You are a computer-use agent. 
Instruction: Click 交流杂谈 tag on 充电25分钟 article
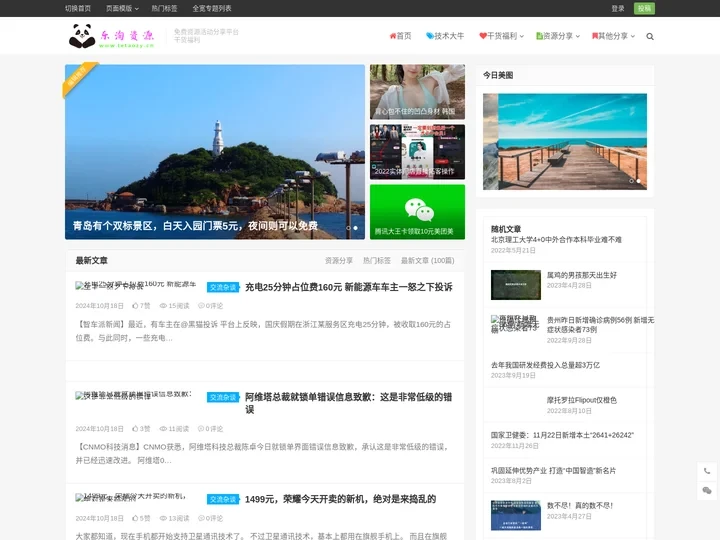pyautogui.click(x=223, y=287)
